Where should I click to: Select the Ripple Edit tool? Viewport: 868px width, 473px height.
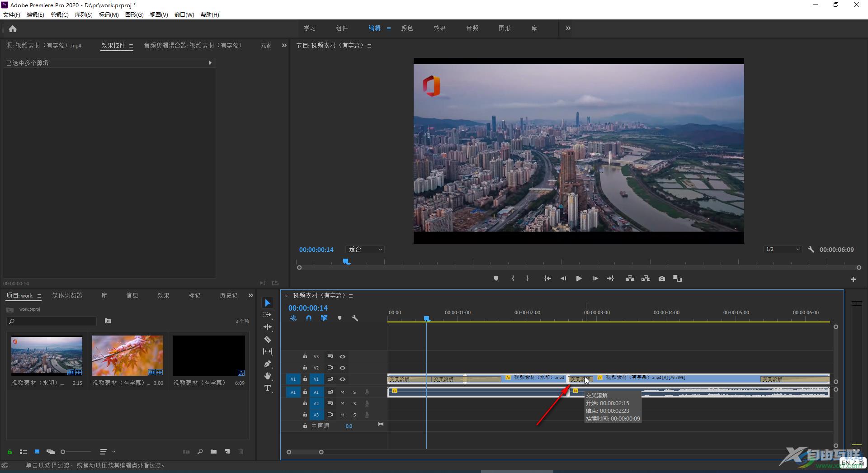(268, 327)
